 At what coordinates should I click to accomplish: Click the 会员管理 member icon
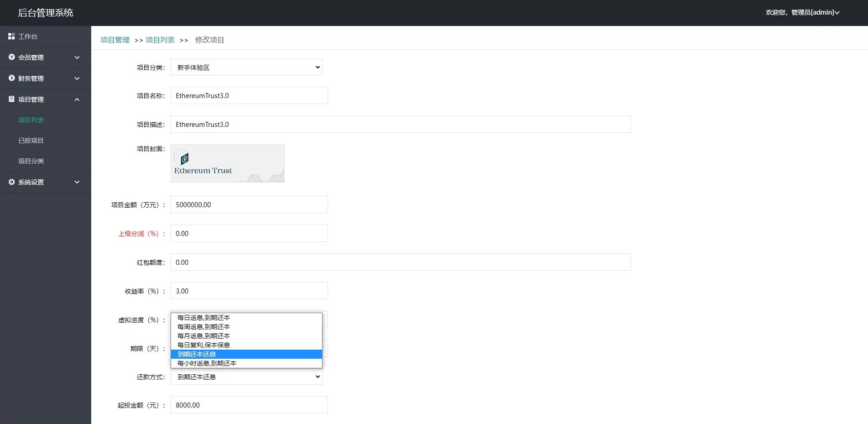click(x=12, y=57)
